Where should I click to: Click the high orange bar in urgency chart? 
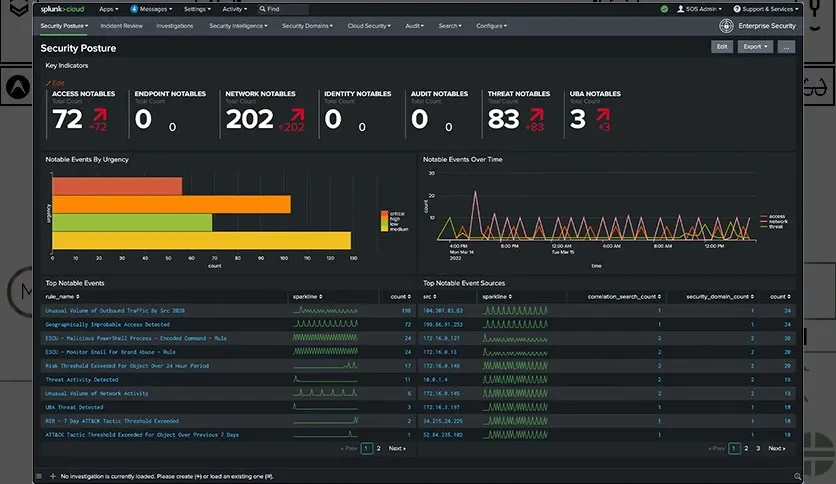click(172, 204)
